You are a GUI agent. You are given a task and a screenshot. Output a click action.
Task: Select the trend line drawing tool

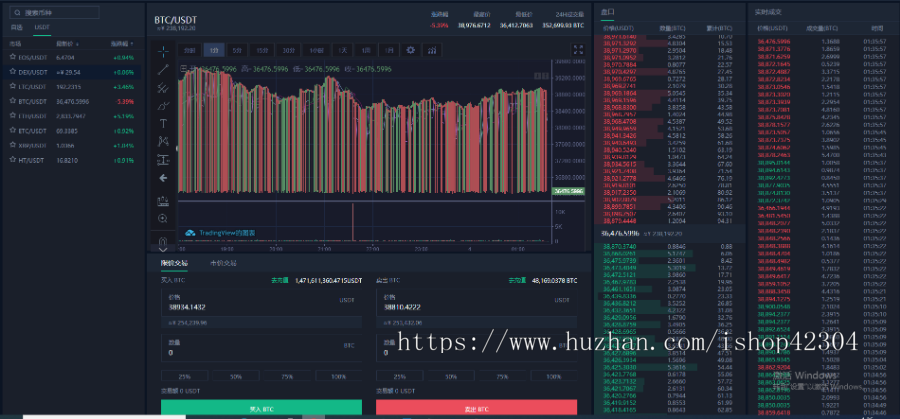tap(163, 70)
